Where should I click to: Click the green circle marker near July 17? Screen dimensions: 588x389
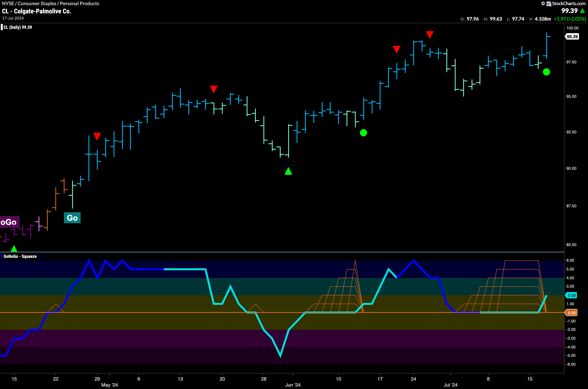point(546,72)
